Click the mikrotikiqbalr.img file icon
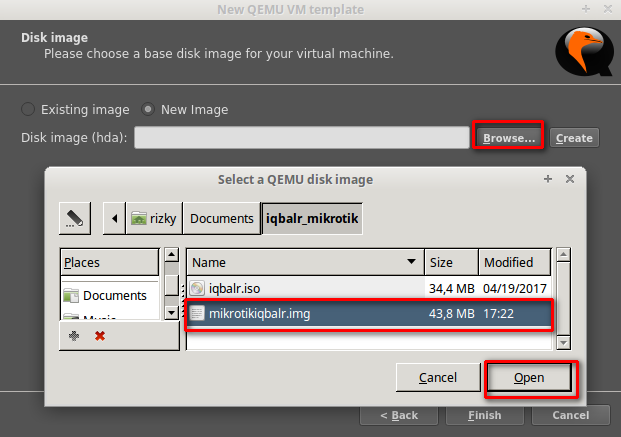Viewport: 621px width, 437px height. click(197, 313)
